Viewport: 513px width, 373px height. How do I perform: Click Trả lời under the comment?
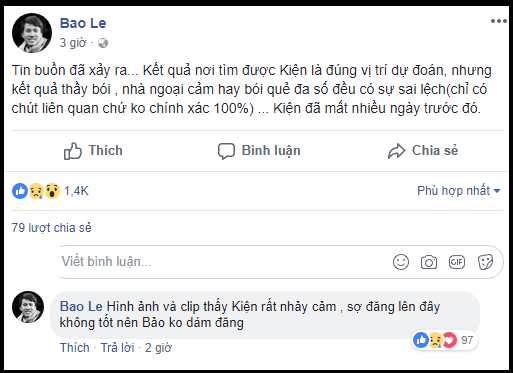tap(117, 348)
